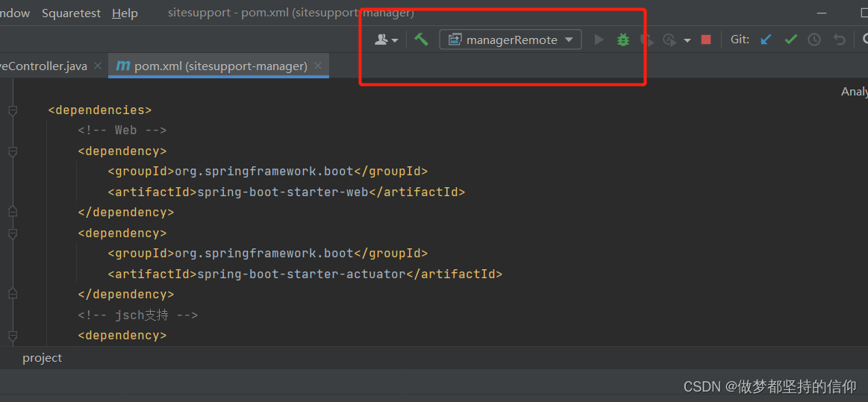Image resolution: width=868 pixels, height=402 pixels.
Task: Collapse the <dependencies> block fold marker
Action: pyautogui.click(x=13, y=110)
